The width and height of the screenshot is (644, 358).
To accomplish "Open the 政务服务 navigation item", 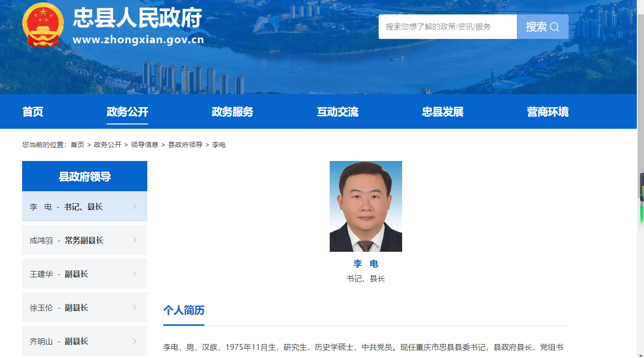I will click(232, 111).
